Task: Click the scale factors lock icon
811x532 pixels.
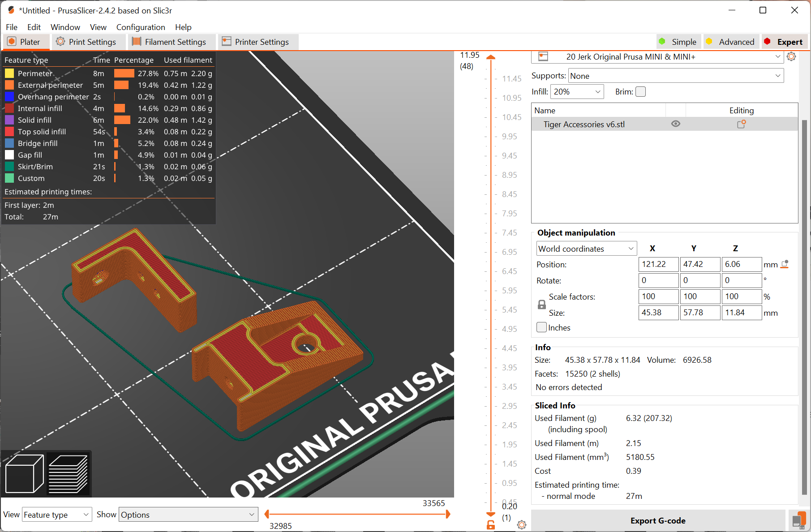Action: pos(541,305)
